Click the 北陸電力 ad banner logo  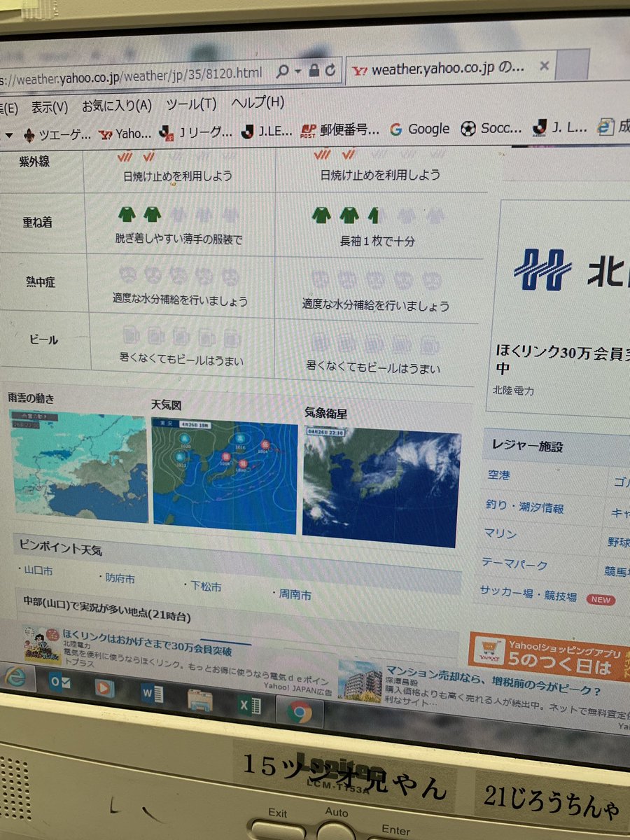[543, 269]
